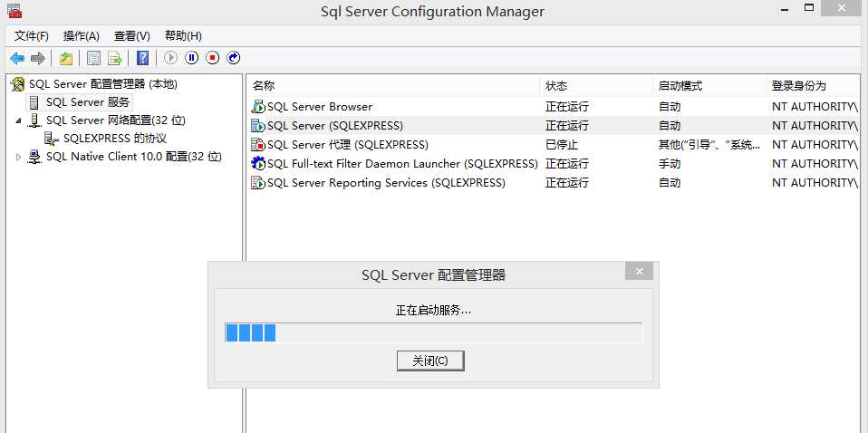868x433 pixels.
Task: Click the app icon in the title bar
Action: click(14, 11)
